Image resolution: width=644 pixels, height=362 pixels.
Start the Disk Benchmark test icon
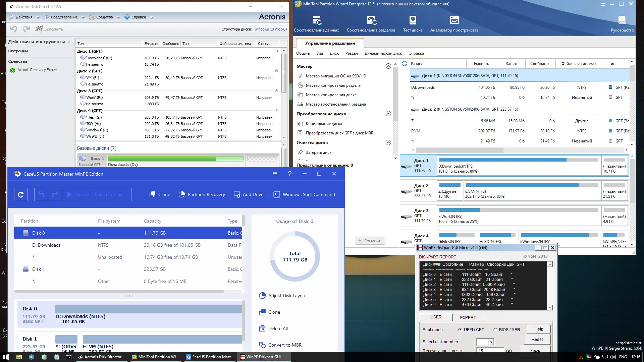point(413,21)
